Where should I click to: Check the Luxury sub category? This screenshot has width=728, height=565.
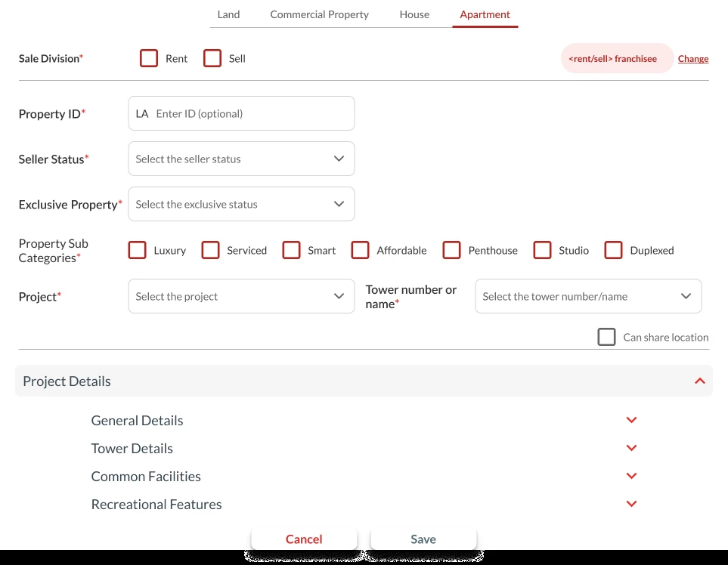(x=137, y=250)
